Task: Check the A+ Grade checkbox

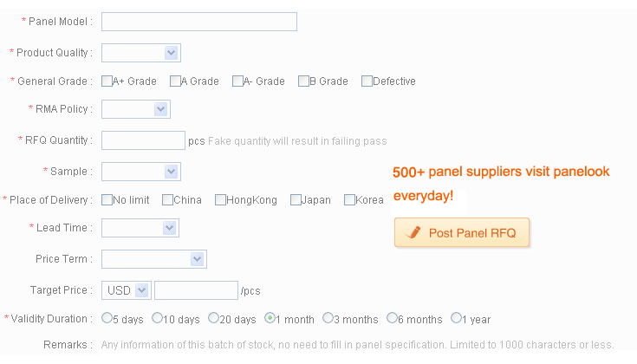Action: click(x=107, y=81)
